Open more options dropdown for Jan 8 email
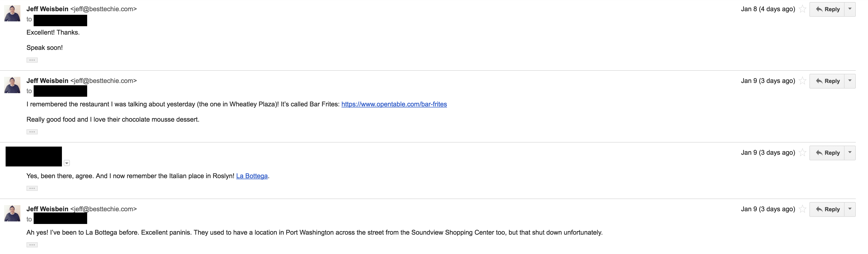 850,9
